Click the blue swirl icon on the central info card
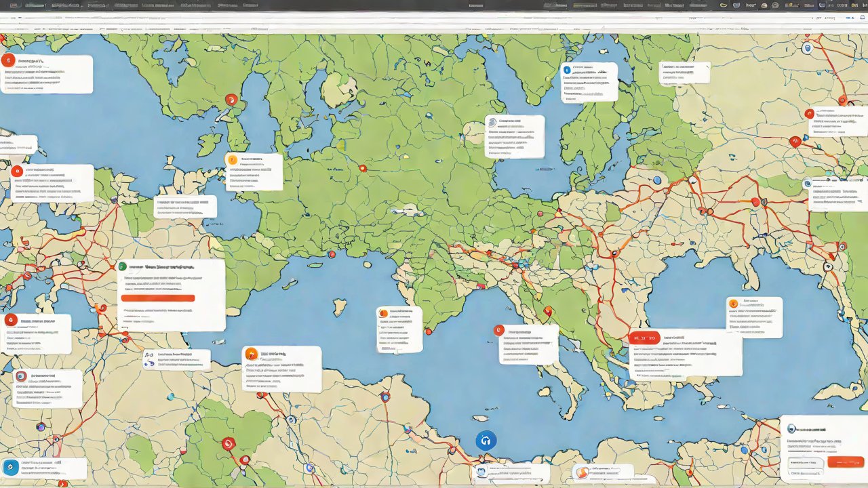 point(492,123)
